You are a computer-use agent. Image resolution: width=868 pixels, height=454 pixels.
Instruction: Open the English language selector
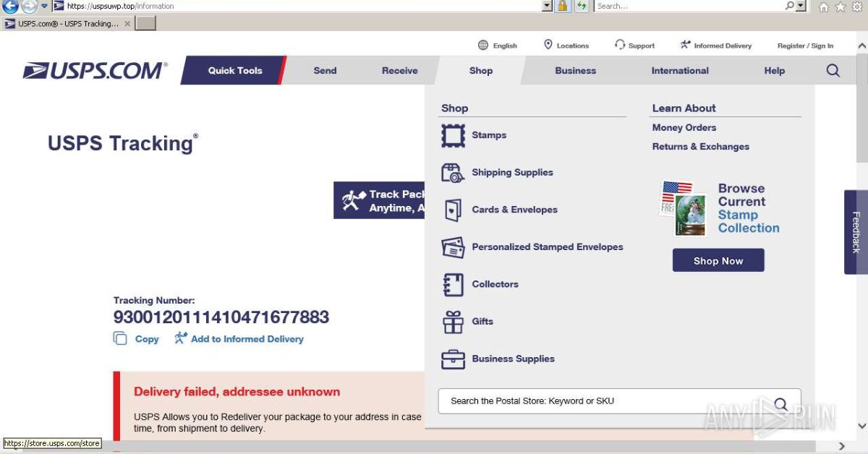498,46
